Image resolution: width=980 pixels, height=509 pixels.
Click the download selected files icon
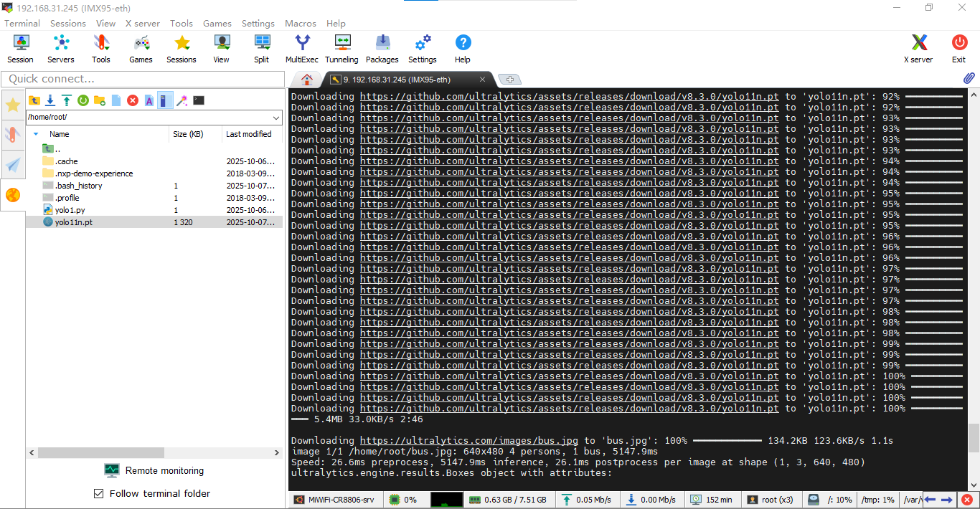(x=50, y=100)
